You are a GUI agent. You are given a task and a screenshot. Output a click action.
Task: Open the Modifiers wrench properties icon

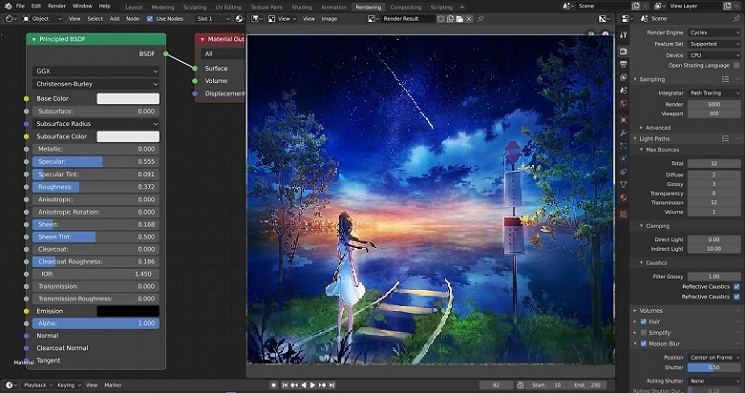(x=624, y=133)
